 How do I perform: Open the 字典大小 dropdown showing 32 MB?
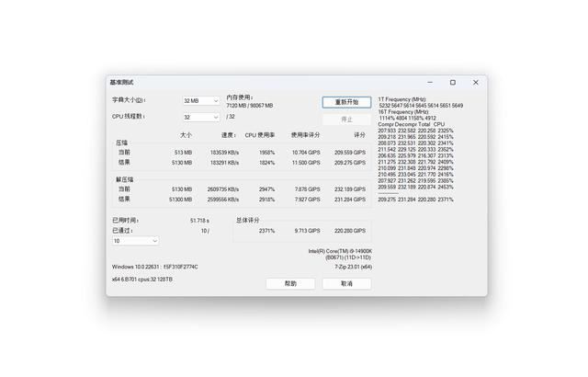tap(201, 101)
